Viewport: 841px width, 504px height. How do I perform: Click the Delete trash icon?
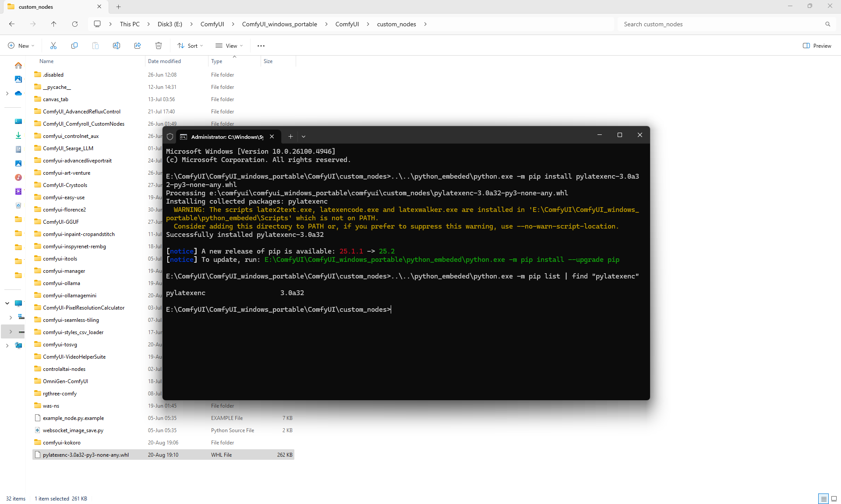[159, 46]
